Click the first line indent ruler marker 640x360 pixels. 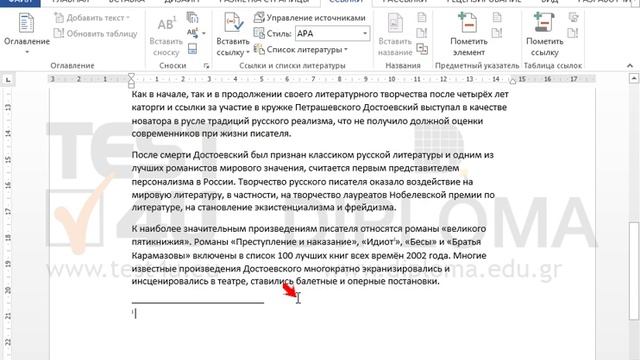click(x=131, y=76)
